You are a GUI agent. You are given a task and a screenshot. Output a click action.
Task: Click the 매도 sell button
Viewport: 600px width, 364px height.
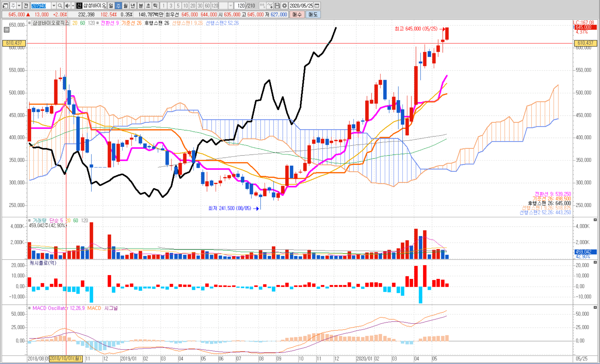(313, 15)
